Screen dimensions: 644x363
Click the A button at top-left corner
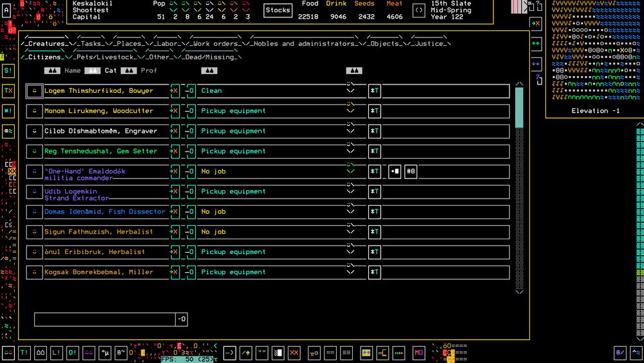(6, 10)
